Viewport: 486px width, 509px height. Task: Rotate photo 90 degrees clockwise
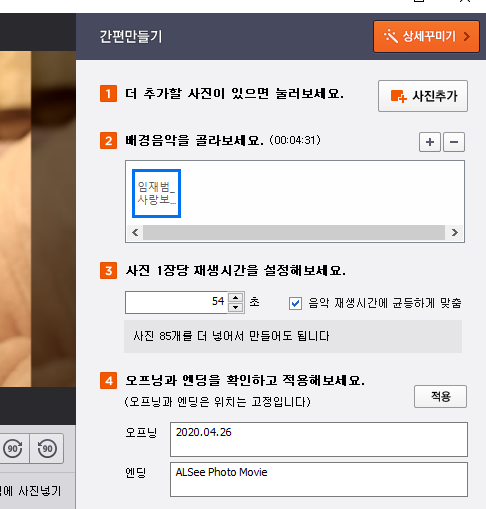pos(13,449)
